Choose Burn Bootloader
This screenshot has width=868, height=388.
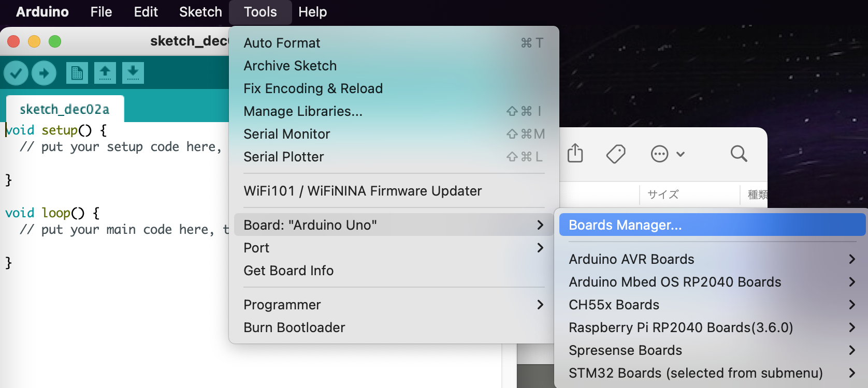click(x=394, y=327)
